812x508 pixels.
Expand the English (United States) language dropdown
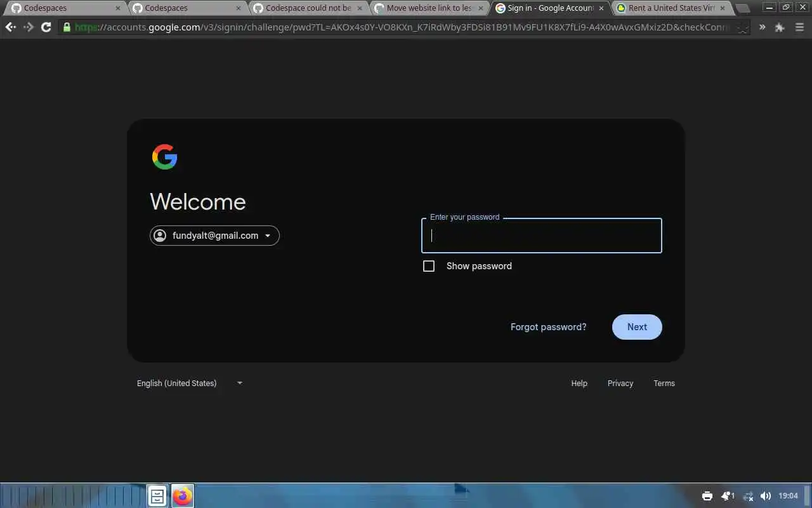click(x=189, y=383)
